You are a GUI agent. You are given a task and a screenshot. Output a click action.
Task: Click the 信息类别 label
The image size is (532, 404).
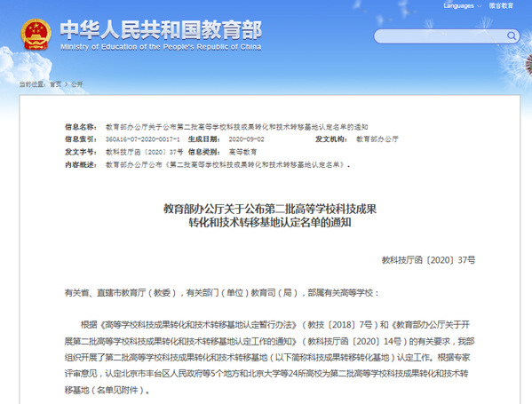[204, 152]
